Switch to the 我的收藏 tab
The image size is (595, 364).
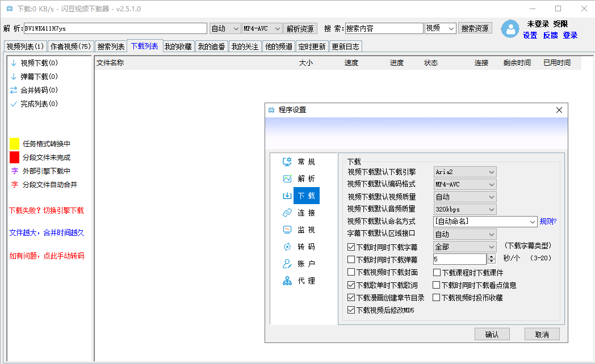(178, 46)
